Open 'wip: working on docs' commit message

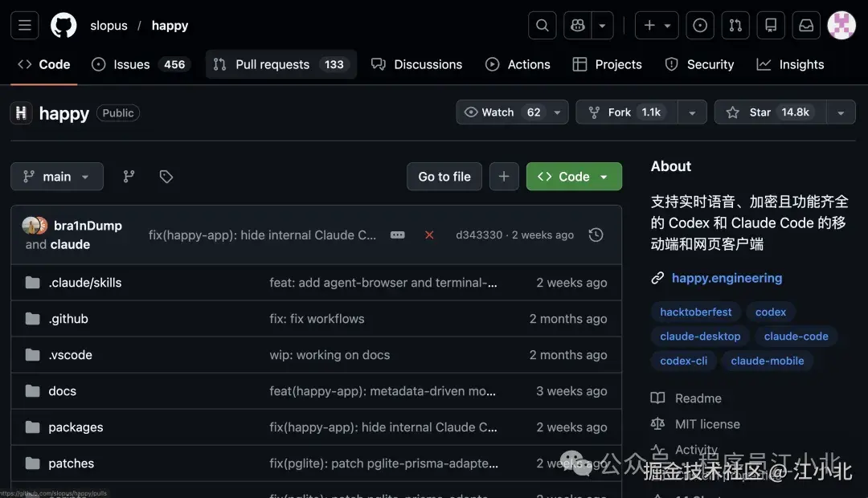(x=330, y=355)
